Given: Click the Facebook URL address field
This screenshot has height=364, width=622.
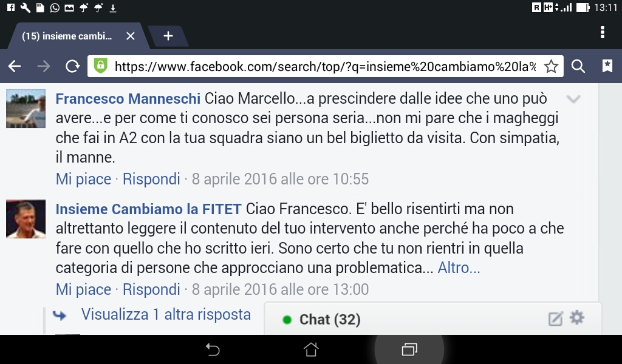Looking at the screenshot, I should 326,66.
